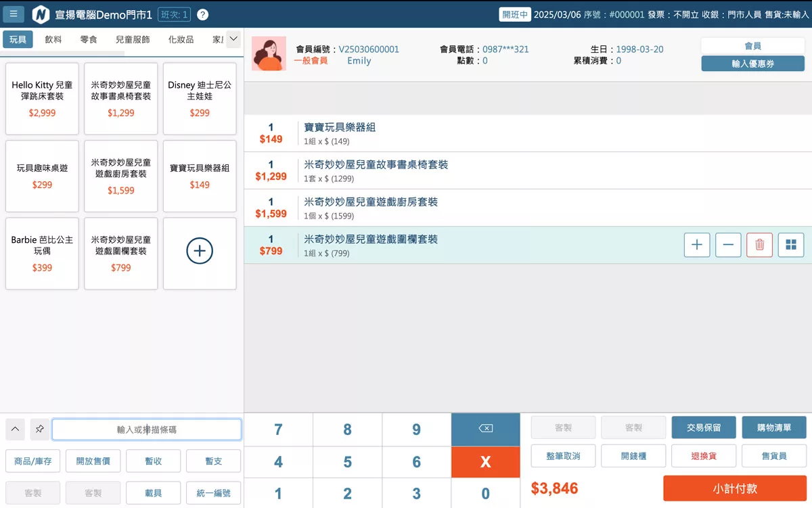Viewport: 812px width, 508px height.
Task: Click the member avatar picture
Action: (x=269, y=53)
